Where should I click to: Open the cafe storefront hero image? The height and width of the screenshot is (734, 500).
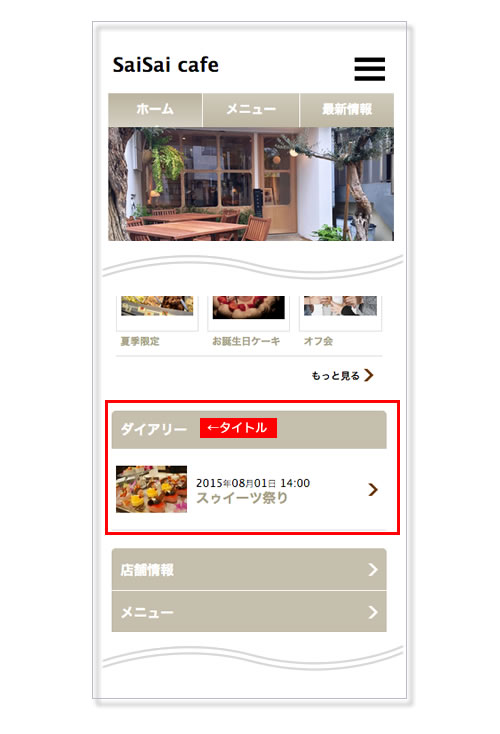(x=251, y=184)
